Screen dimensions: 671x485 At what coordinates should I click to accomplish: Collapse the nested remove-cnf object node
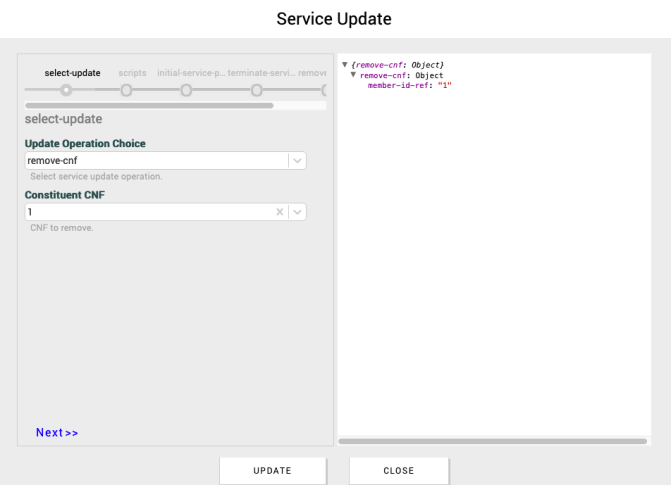353,75
